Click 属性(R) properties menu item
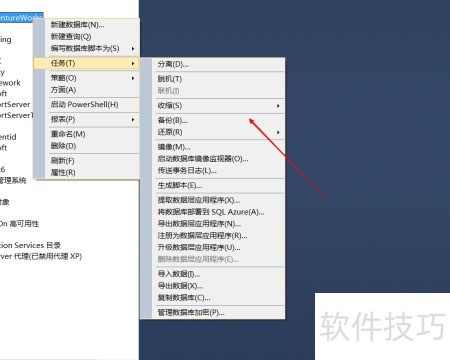The width and height of the screenshot is (450, 360). (x=63, y=172)
